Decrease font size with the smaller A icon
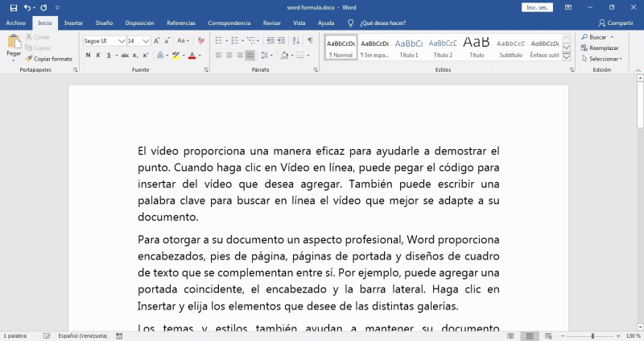 (x=167, y=41)
